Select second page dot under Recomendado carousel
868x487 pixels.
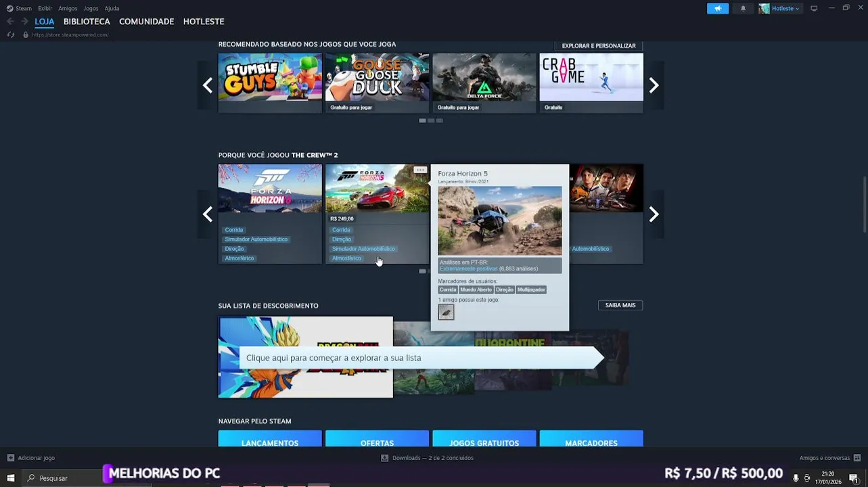(431, 120)
